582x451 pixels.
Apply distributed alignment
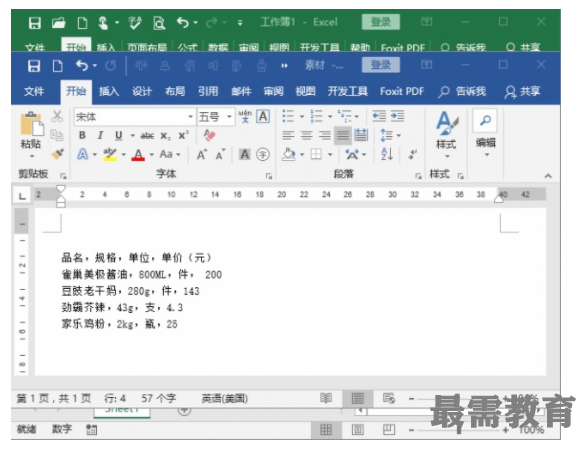[361, 135]
